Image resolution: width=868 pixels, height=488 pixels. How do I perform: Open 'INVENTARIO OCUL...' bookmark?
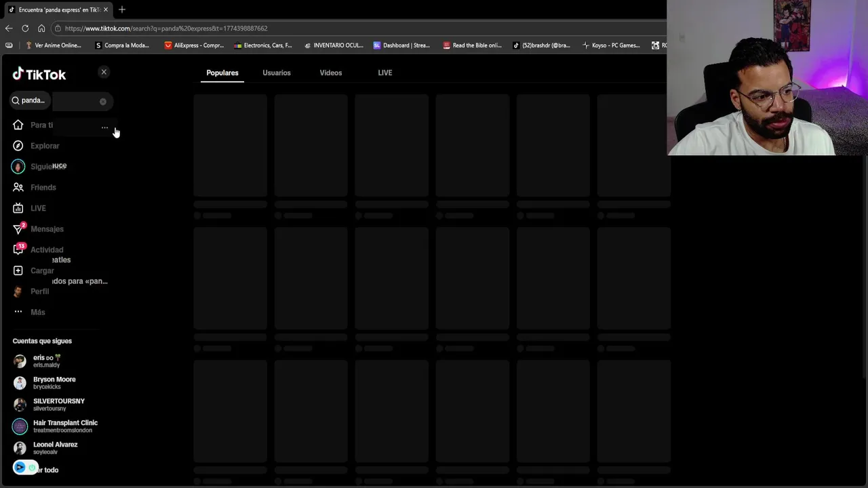coord(334,45)
